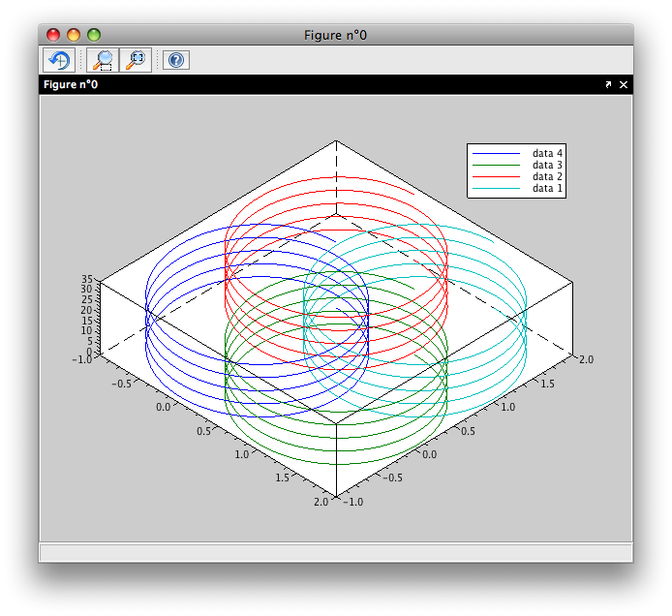
Task: Click the green window zoom button
Action: pyautogui.click(x=94, y=35)
